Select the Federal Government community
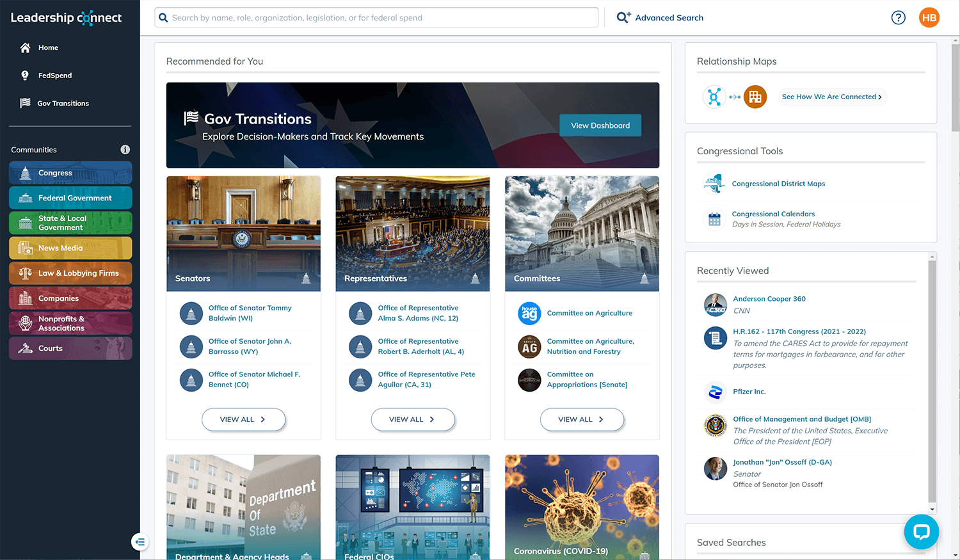The width and height of the screenshot is (960, 560). click(70, 198)
